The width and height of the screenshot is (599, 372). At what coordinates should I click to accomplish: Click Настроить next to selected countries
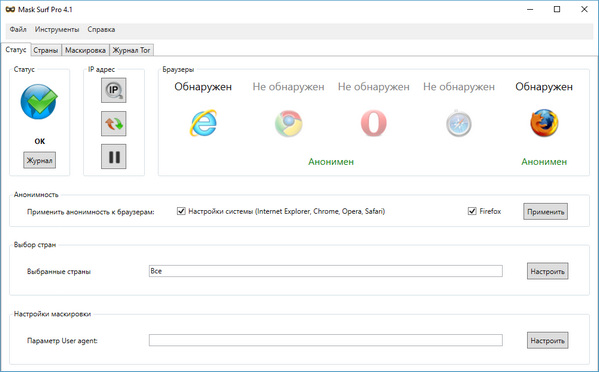547,271
